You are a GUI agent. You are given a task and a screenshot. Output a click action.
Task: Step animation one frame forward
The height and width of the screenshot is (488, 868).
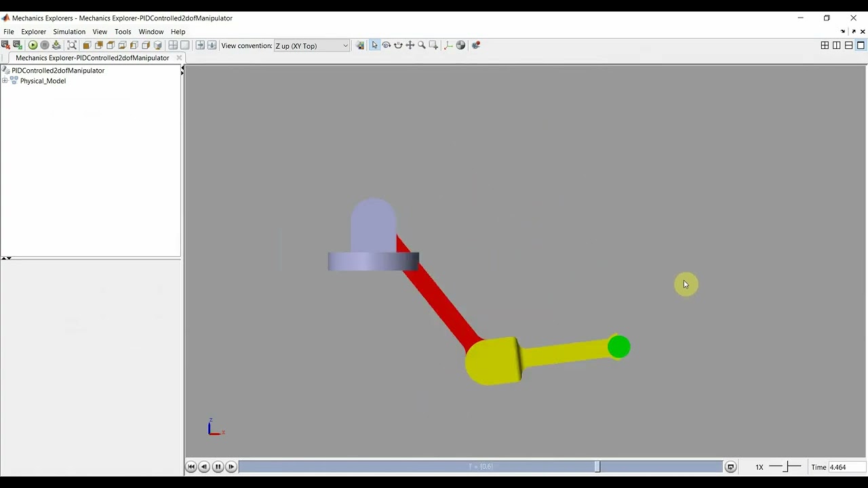point(231,467)
